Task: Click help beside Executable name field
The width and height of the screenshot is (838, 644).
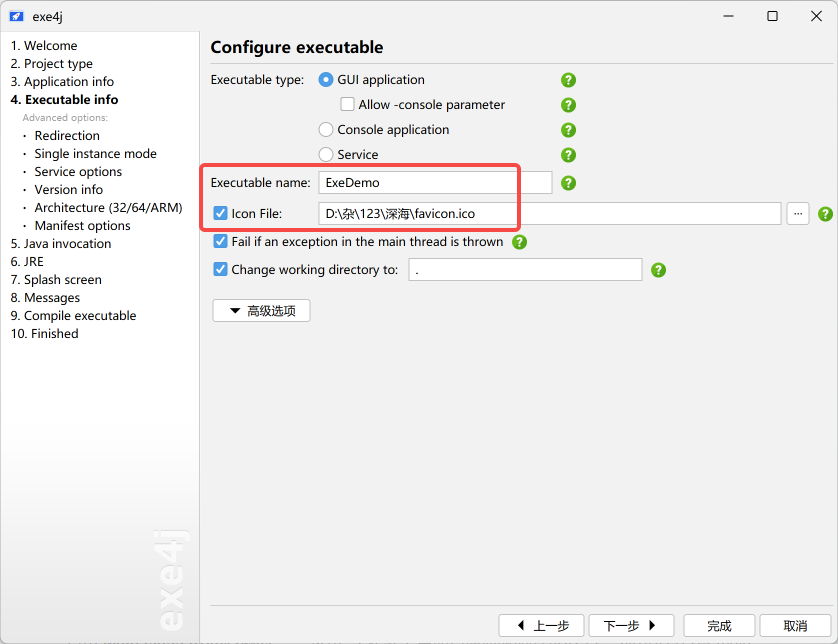Action: pyautogui.click(x=568, y=183)
